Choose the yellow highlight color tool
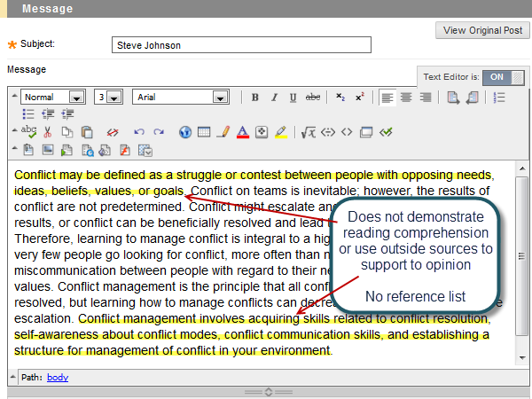 pyautogui.click(x=280, y=132)
